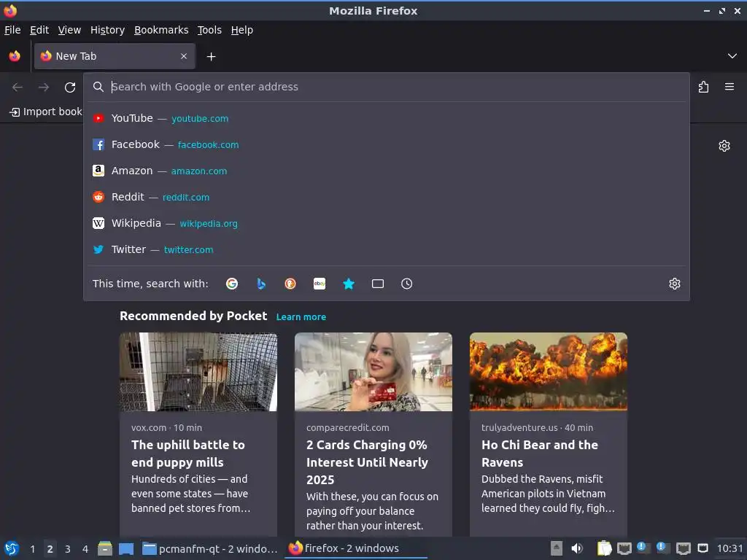This screenshot has width=747, height=560.
Task: Search this time with eBay icon
Action: pos(320,284)
